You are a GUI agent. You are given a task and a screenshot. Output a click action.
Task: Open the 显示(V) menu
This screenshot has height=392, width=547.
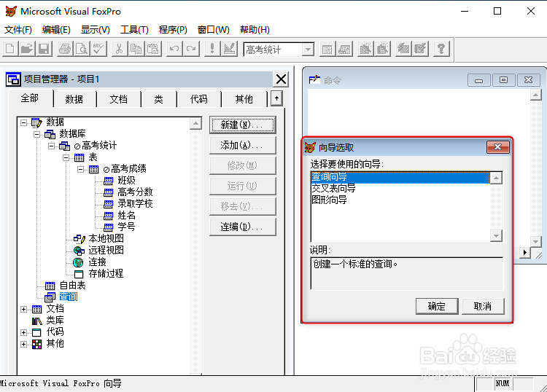[x=96, y=30]
